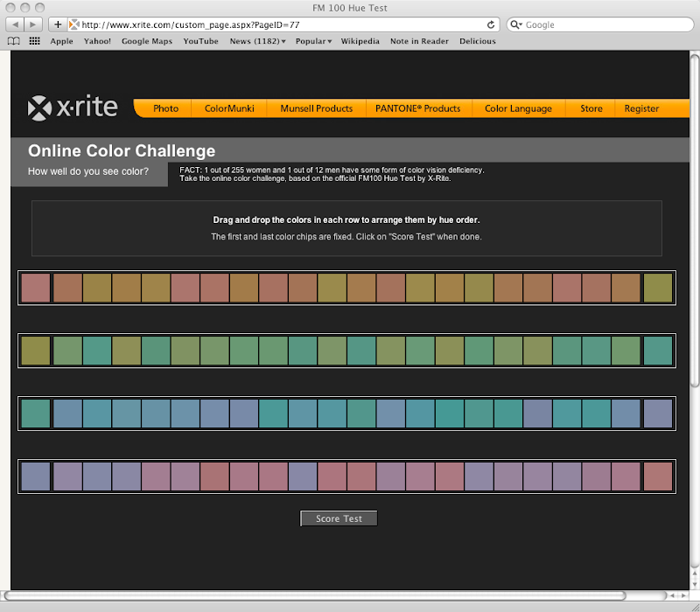Select the second chip in the fourth row

pyautogui.click(x=68, y=476)
